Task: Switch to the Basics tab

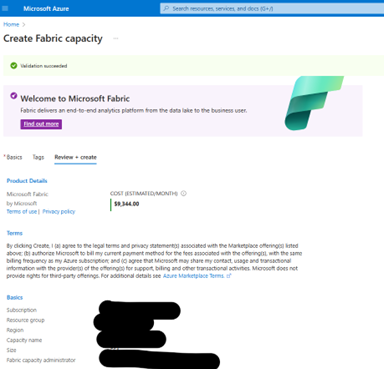Action: [x=14, y=157]
